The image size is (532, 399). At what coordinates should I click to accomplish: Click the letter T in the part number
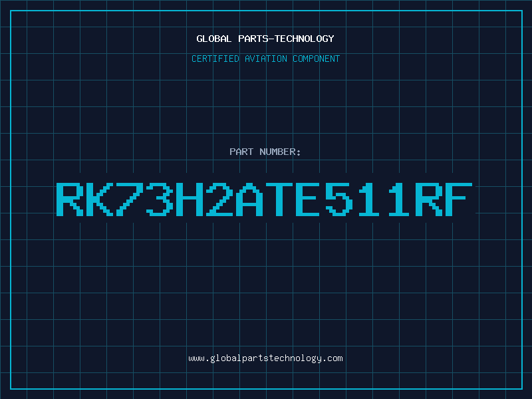(x=279, y=199)
